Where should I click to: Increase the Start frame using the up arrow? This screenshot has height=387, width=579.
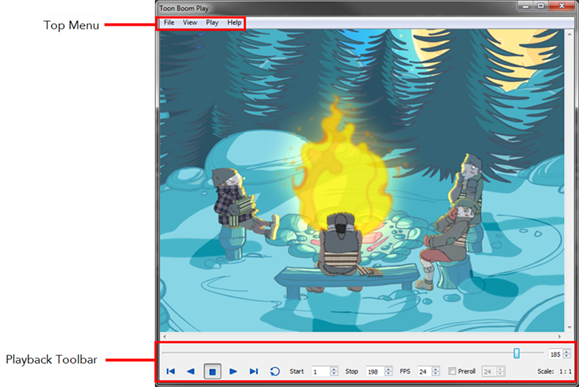click(334, 369)
